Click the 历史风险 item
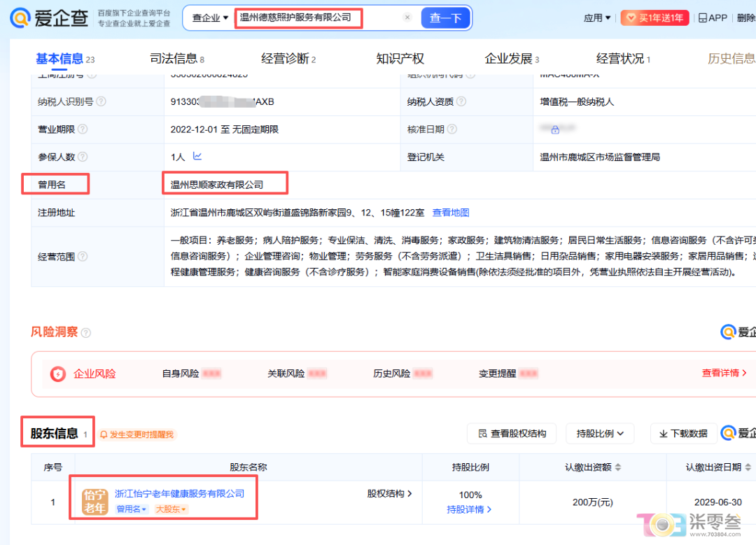This screenshot has width=756, height=545. (x=402, y=374)
